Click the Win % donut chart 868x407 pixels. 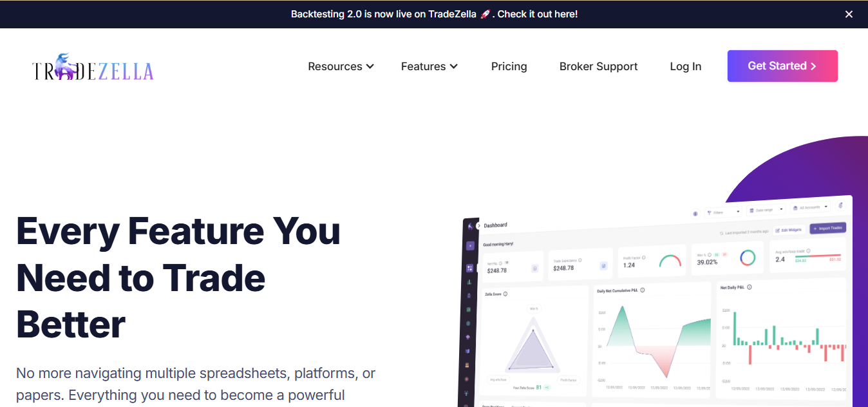click(x=748, y=258)
